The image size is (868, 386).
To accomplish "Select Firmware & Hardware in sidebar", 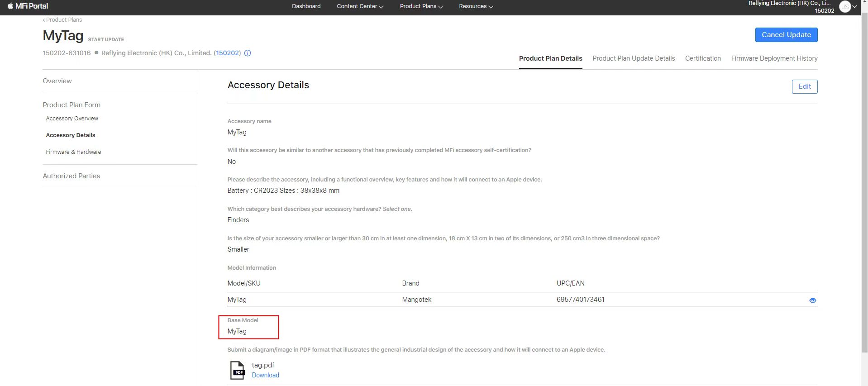I will 73,152.
